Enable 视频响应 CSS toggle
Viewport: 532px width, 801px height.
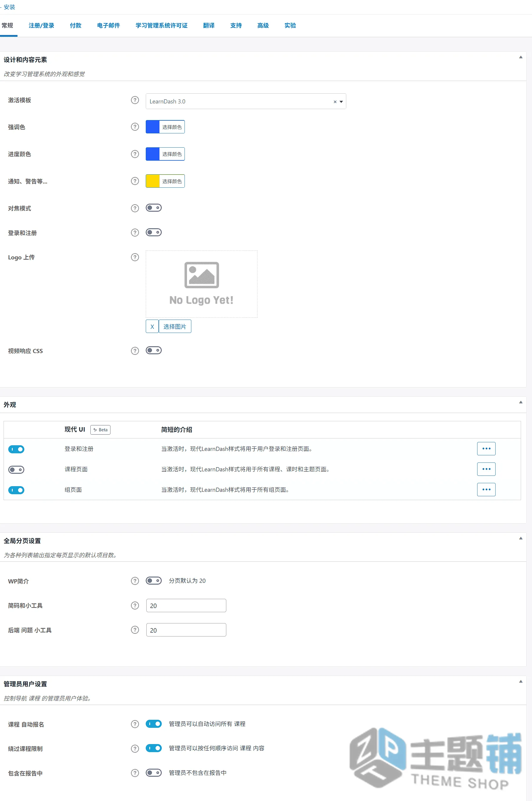click(154, 350)
